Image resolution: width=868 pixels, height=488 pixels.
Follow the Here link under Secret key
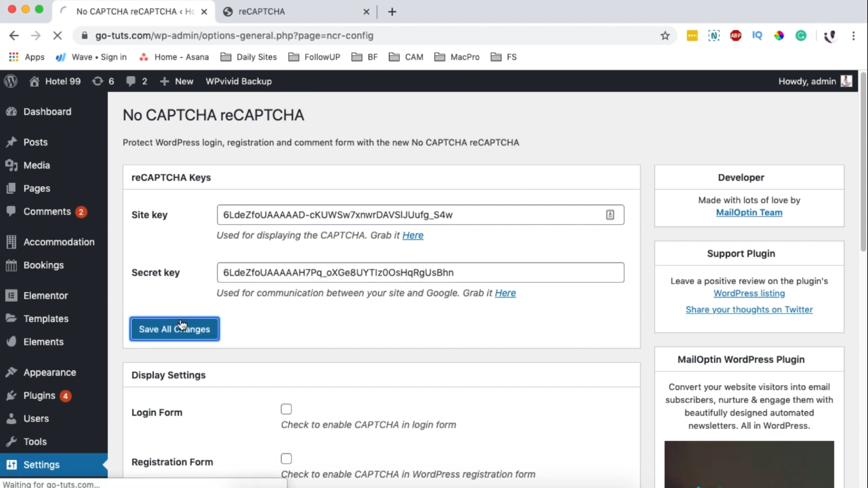[x=505, y=293]
